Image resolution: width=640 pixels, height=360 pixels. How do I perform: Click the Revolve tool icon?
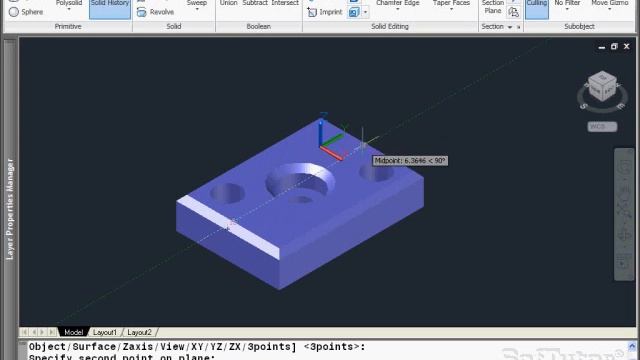(x=142, y=12)
